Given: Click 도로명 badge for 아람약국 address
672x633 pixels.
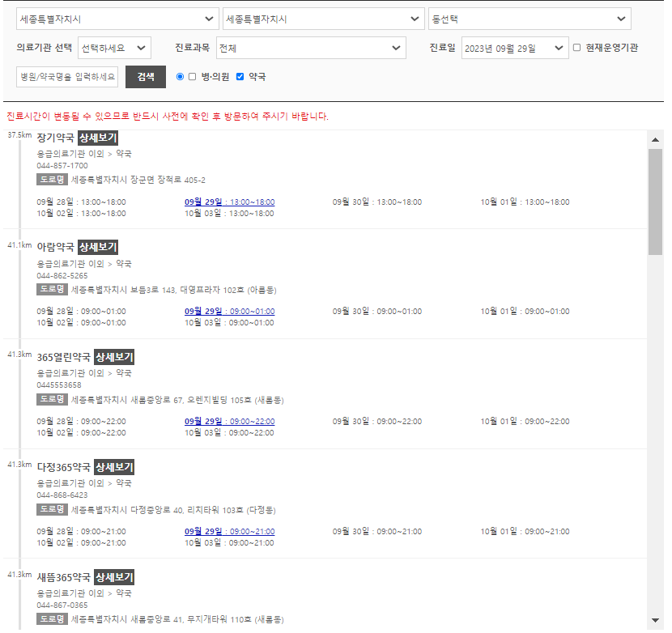Looking at the screenshot, I should click(x=52, y=289).
